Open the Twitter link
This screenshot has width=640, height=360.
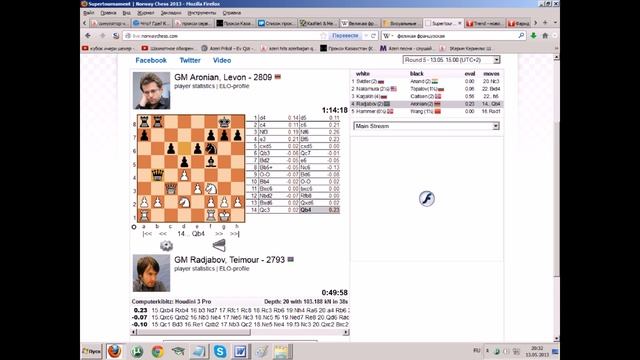[x=190, y=60]
